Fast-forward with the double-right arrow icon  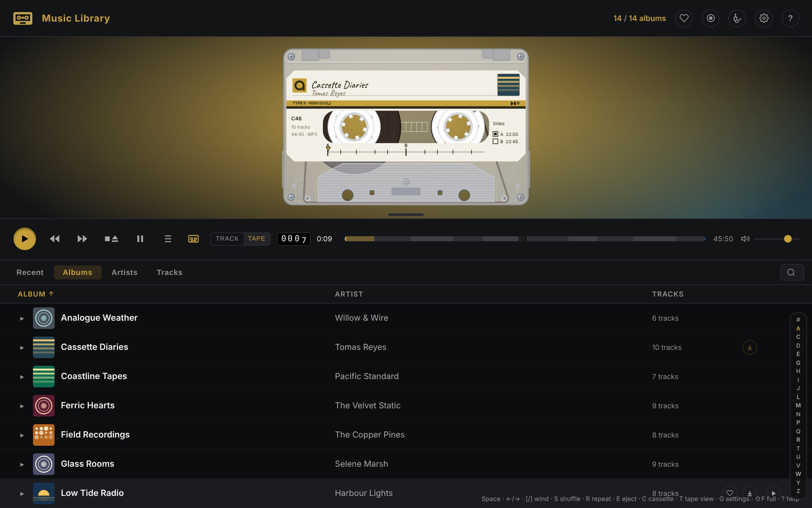82,238
